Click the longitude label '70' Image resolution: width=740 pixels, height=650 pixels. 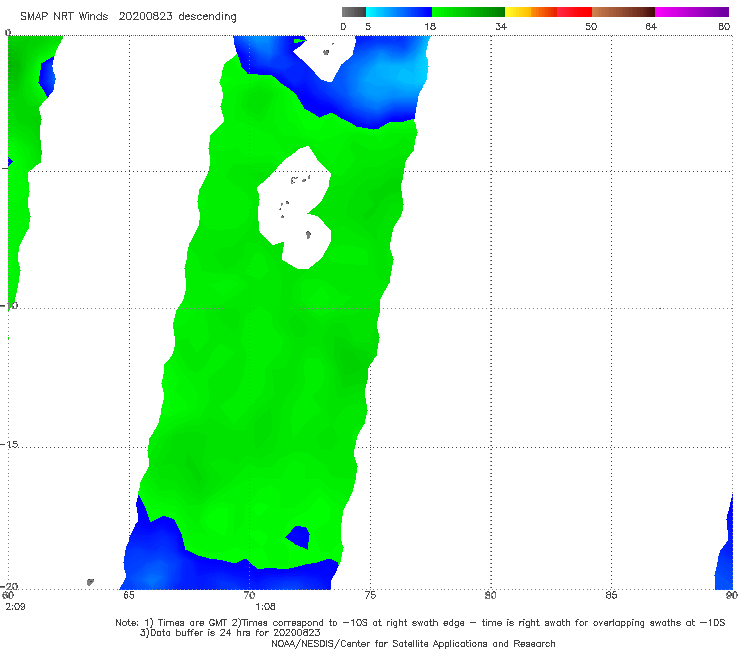click(x=249, y=595)
